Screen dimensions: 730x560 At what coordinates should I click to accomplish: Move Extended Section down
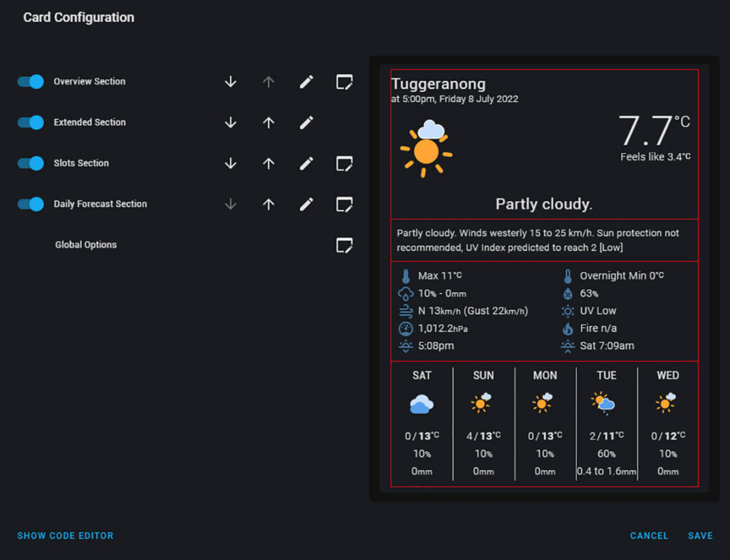[230, 123]
